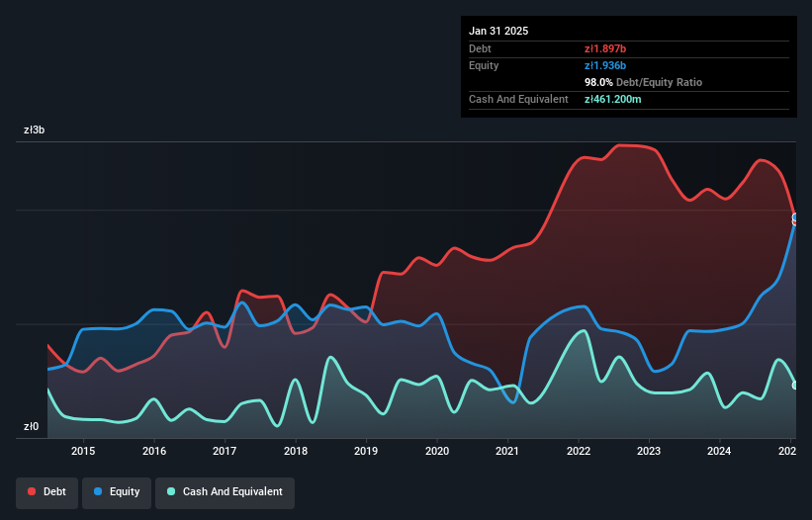Image resolution: width=812 pixels, height=520 pixels.
Task: Click the zł1.897b debt value in tooltip
Action: [x=605, y=48]
